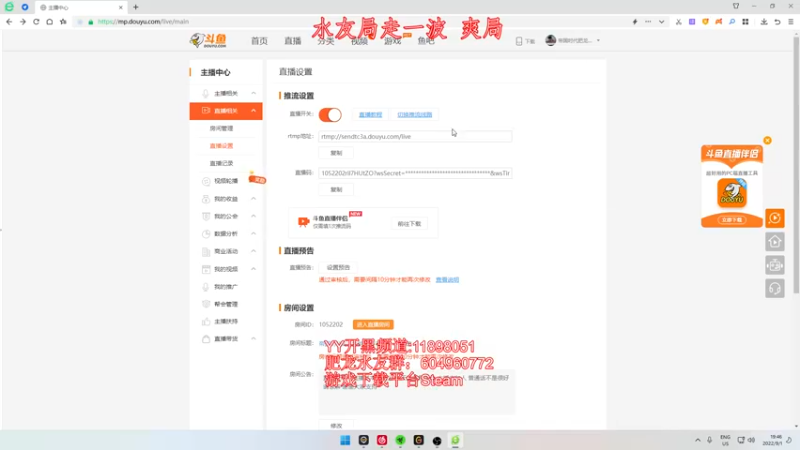Close the 斗鱼直播伴侣 floating ad
Screen dimensions: 800x450
click(767, 140)
